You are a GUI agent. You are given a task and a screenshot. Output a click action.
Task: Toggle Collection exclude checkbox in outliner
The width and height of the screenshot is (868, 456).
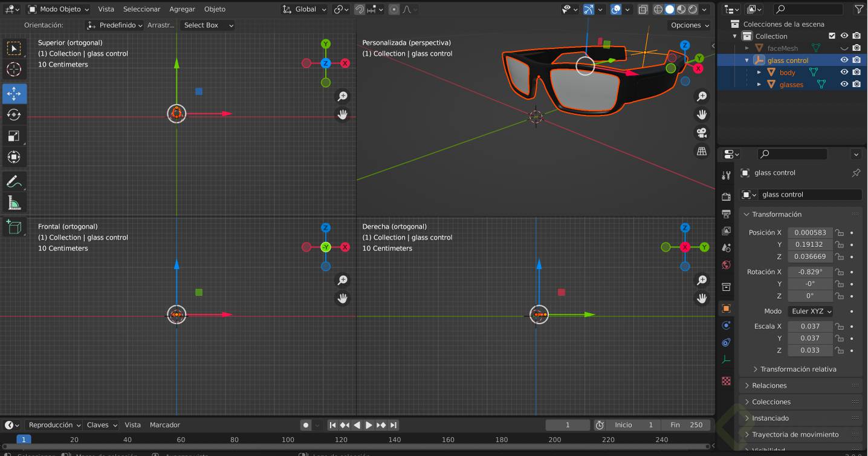pos(832,36)
